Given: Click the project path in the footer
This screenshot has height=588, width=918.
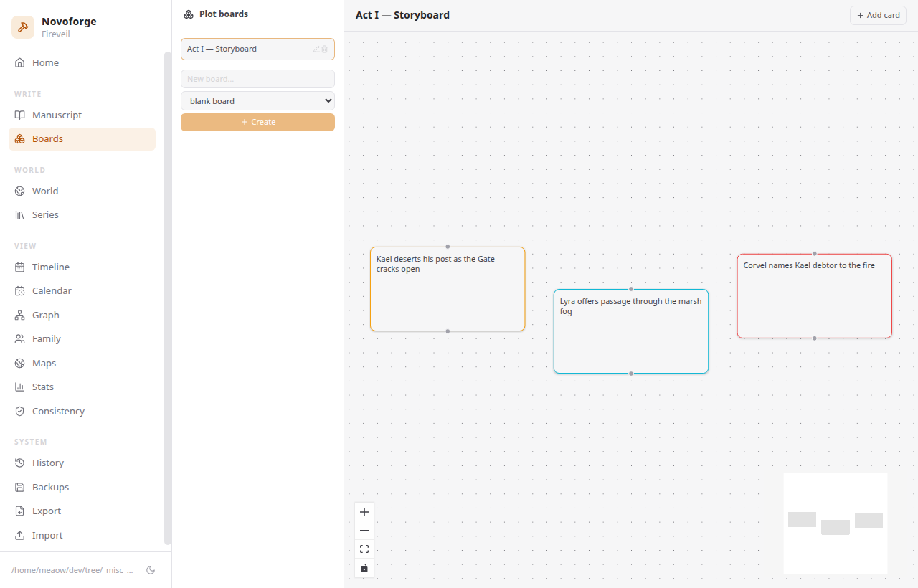Looking at the screenshot, I should 72,571.
